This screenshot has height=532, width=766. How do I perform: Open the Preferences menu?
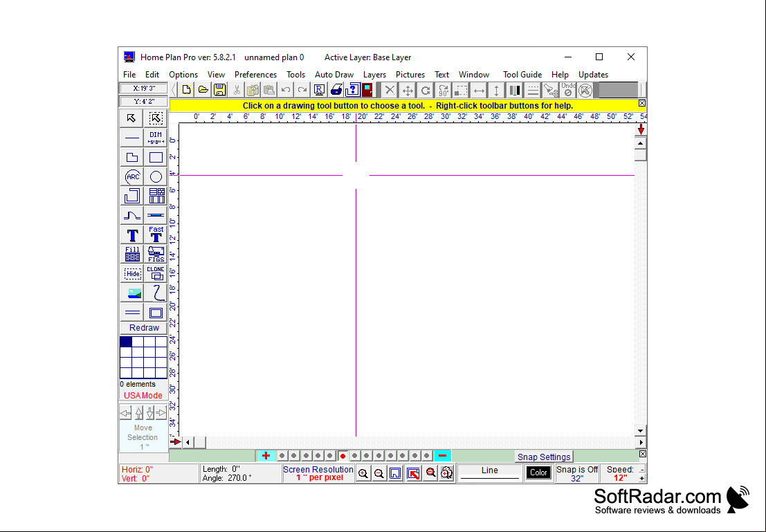click(x=255, y=75)
